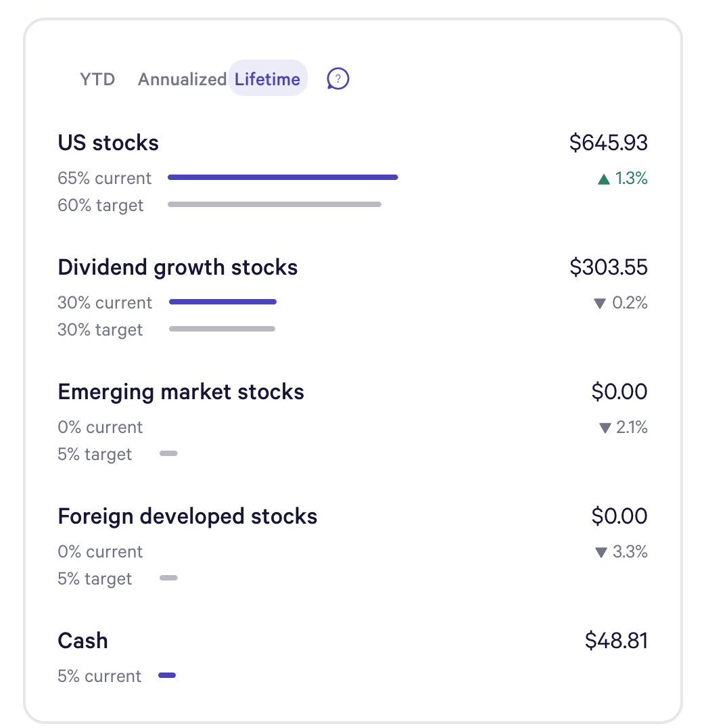Open the Emerging market stocks holding
The width and height of the screenshot is (702, 728).
pos(181,392)
